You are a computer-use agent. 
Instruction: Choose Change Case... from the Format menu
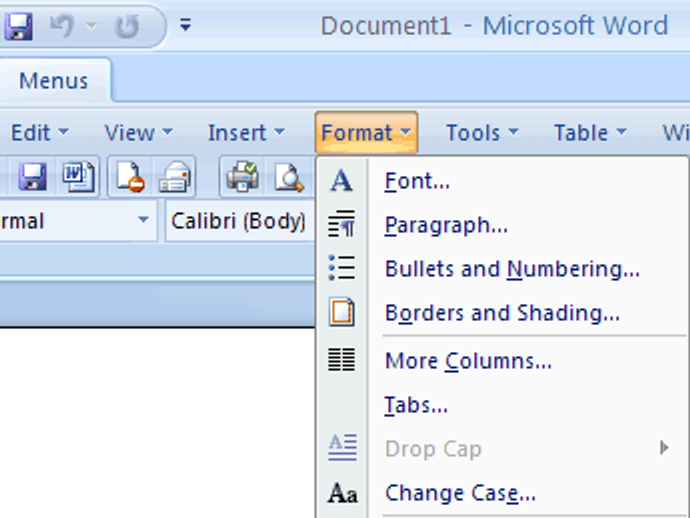[x=502, y=493]
